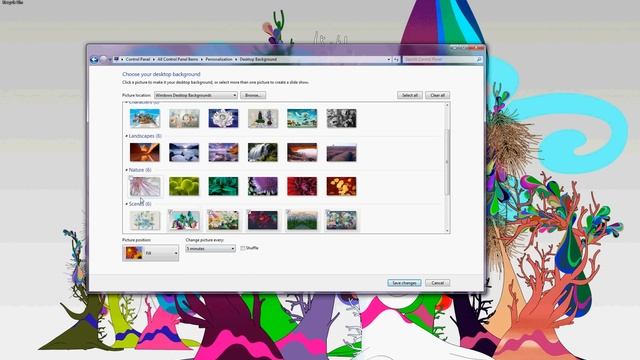
Task: Click the wallpaper list scrollbar thumb
Action: click(x=447, y=162)
